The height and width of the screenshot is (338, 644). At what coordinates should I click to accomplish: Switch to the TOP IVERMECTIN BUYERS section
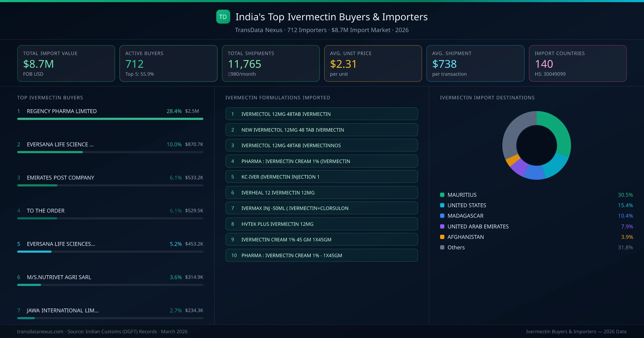tap(50, 98)
